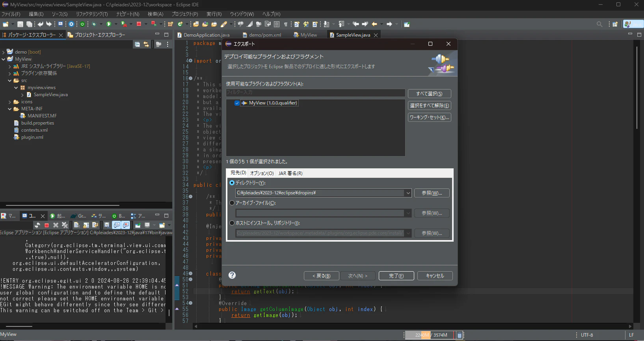The image size is (644, 341).
Task: Click Collapse All icon in Package Explorer
Action: [137, 44]
